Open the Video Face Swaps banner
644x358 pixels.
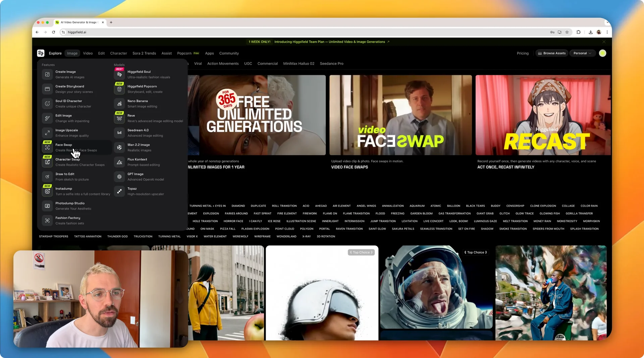pyautogui.click(x=400, y=115)
